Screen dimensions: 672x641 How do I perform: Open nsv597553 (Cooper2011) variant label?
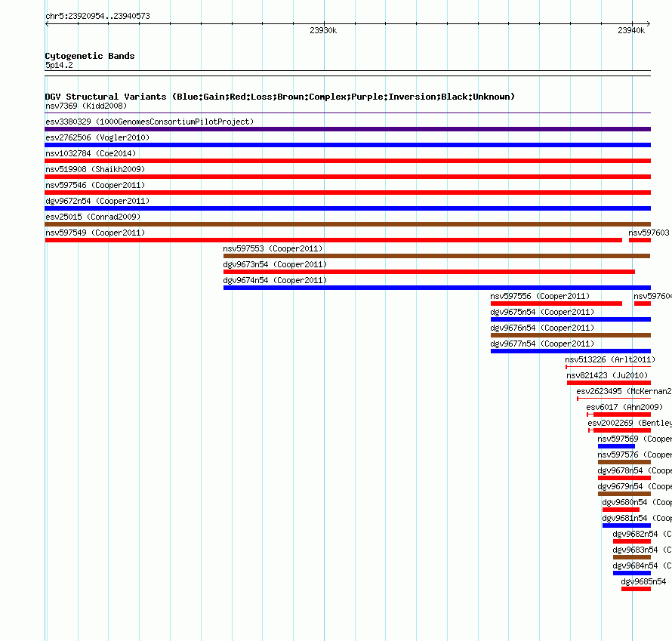[x=273, y=248]
